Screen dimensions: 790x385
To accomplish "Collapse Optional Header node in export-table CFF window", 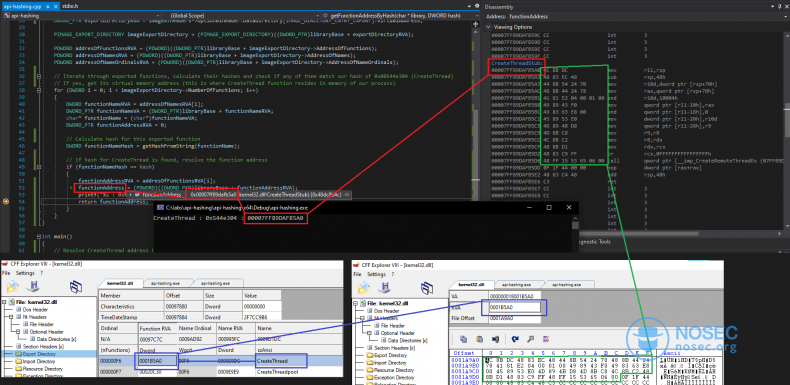I will coord(18,332).
